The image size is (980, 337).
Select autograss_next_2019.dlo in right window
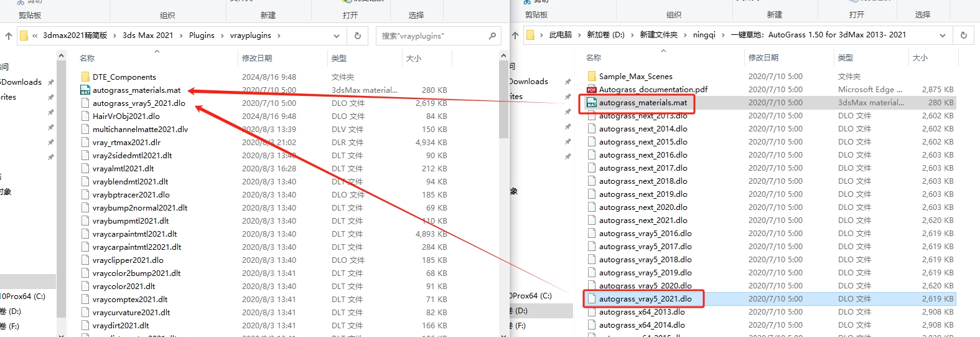pyautogui.click(x=643, y=194)
